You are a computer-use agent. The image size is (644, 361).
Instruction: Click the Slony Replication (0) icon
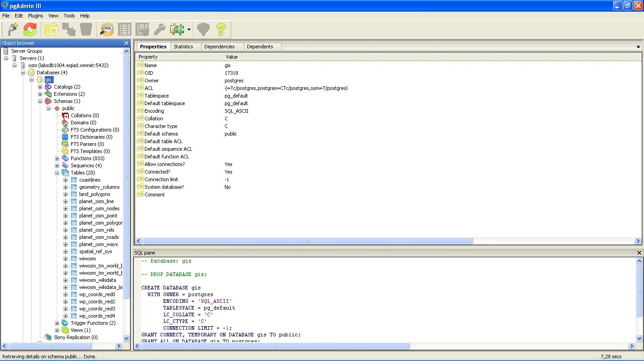(48, 337)
